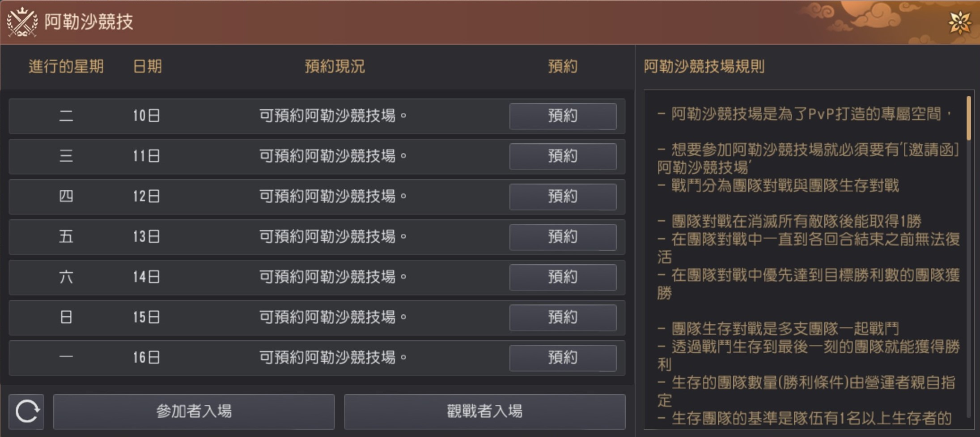Select the 進行的星期 column header
The height and width of the screenshot is (437, 980).
coord(66,66)
